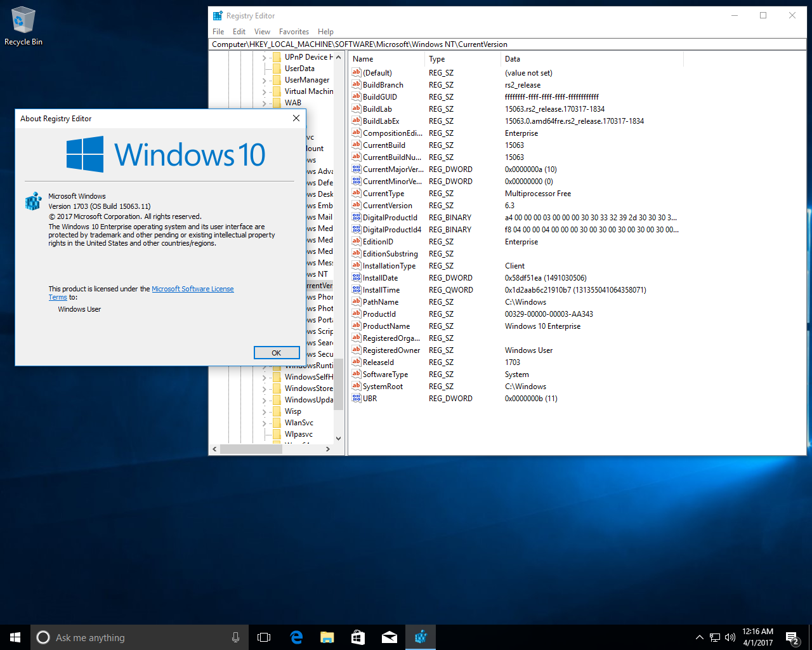
Task: Click the Registry Editor taskbar icon
Action: (x=421, y=637)
